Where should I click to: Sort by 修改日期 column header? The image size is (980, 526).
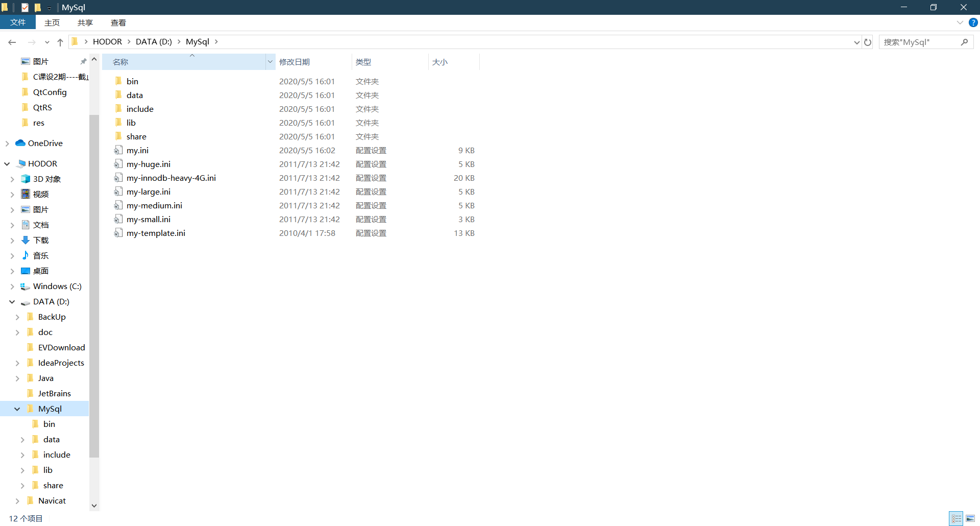(x=313, y=62)
